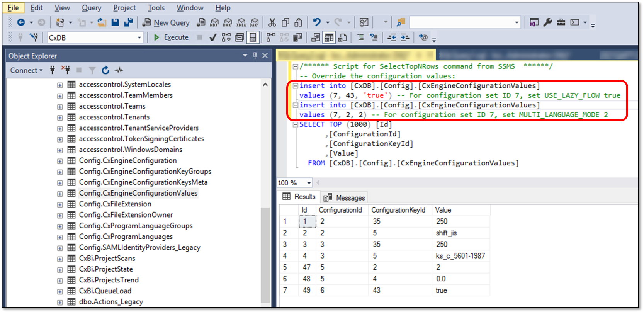Expand Config.CxFileExtension table node
Screen dimensions: 644x313
point(60,204)
